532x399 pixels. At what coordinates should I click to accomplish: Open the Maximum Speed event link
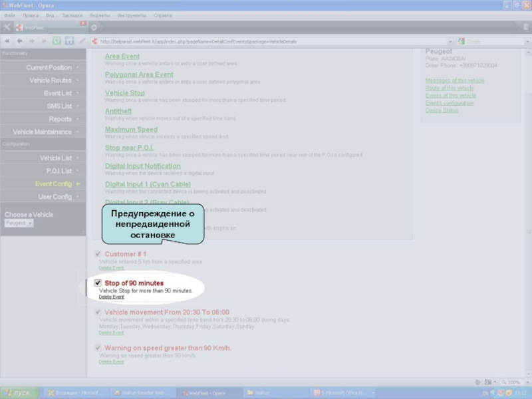point(131,130)
